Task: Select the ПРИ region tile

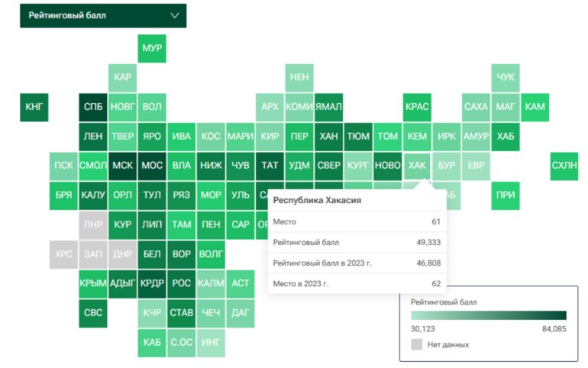Action: (506, 195)
